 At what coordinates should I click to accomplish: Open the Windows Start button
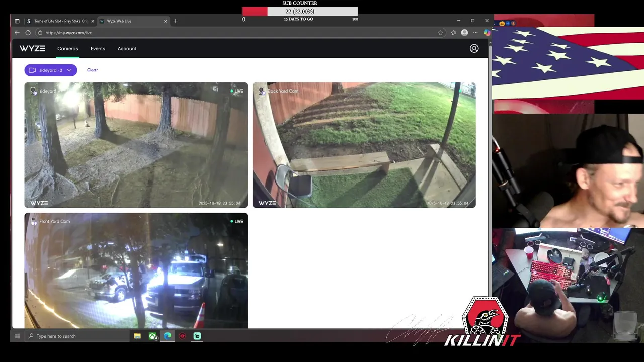click(x=17, y=336)
